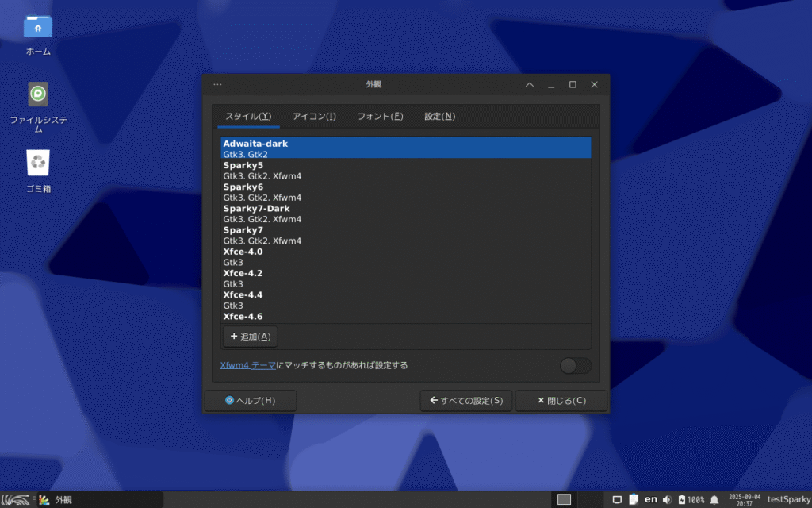Open the 設定(N) tab

tap(439, 116)
